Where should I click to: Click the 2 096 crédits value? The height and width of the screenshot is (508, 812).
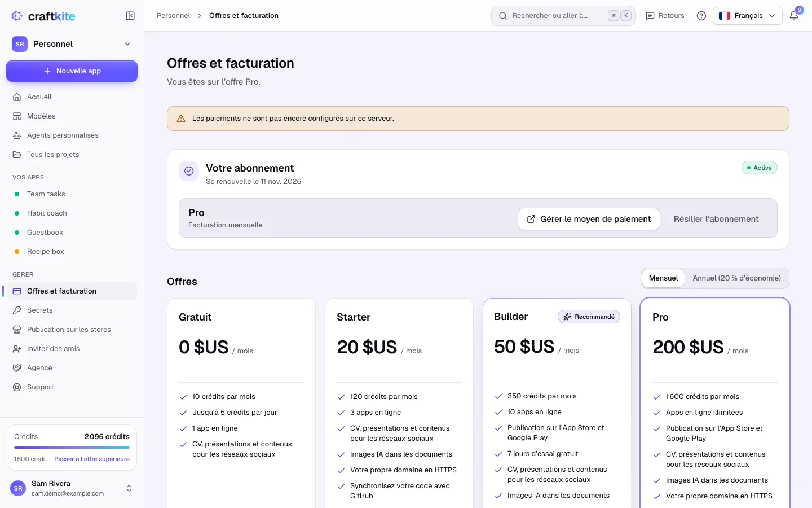click(107, 437)
